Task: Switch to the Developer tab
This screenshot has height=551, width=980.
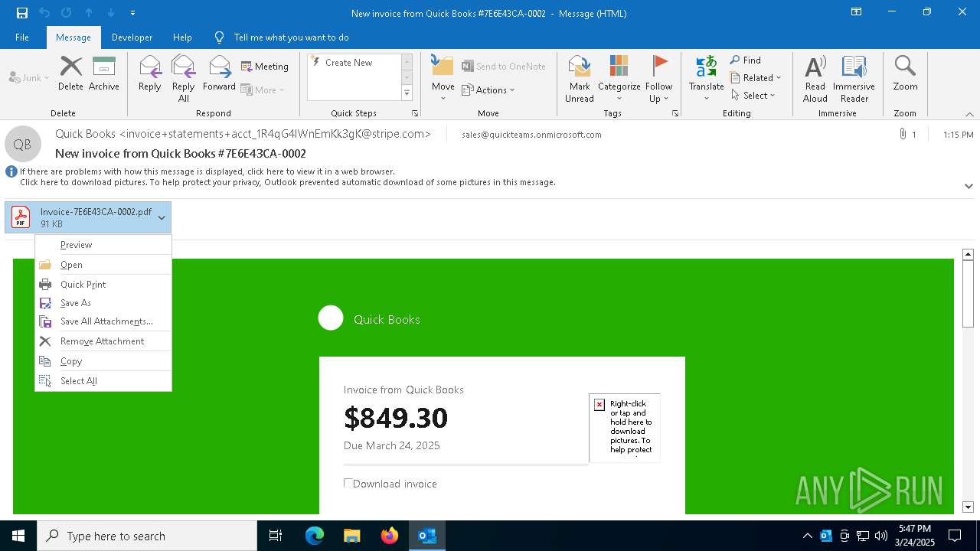Action: tap(132, 37)
